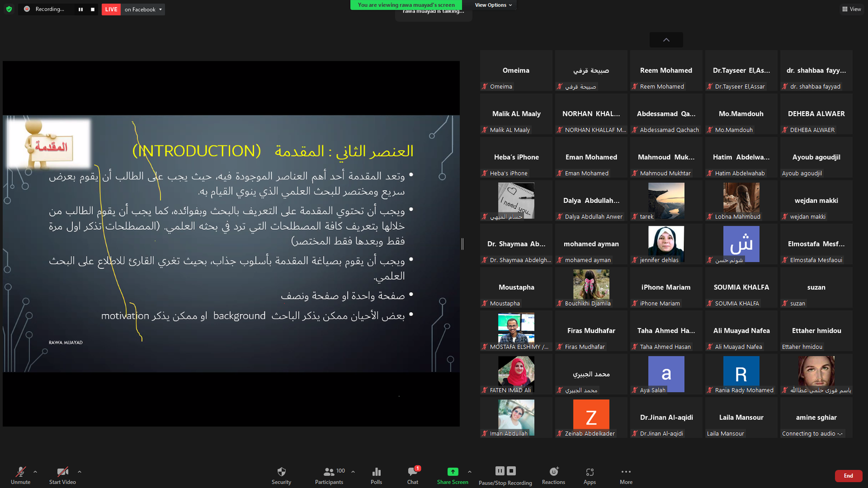Viewport: 868px width, 488px height.
Task: Switch layout with the View button
Action: pos(852,9)
